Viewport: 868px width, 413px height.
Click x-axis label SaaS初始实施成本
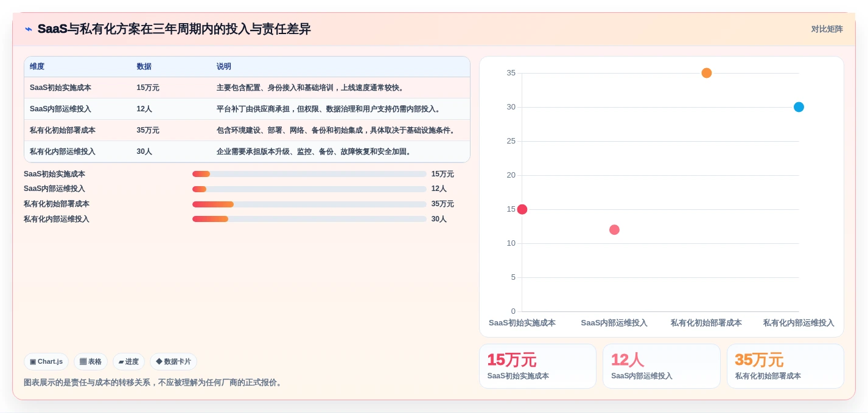(522, 323)
